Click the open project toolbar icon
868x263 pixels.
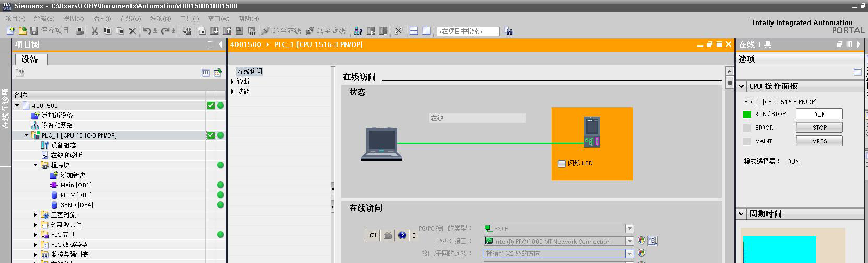(22, 31)
